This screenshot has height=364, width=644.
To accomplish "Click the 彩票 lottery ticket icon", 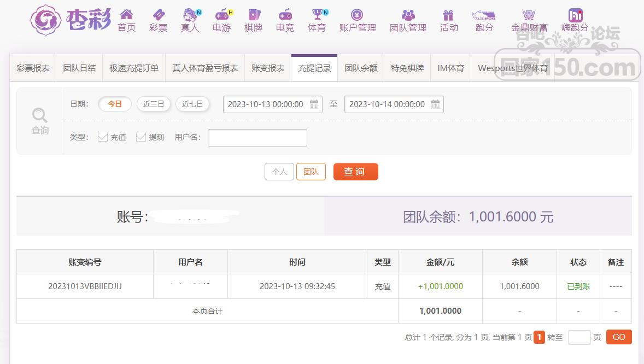I will click(x=158, y=14).
